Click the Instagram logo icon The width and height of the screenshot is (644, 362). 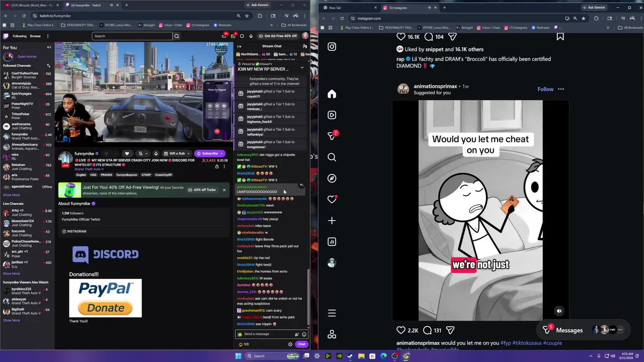point(332,47)
